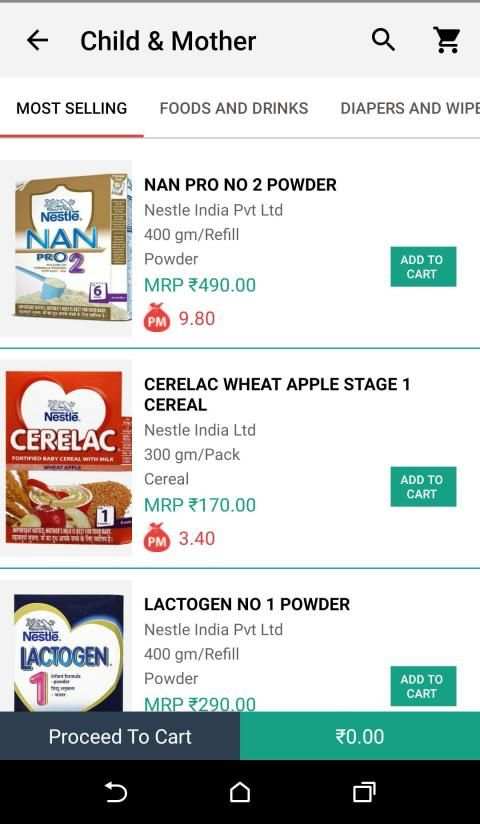Open the Diapers and Wipes tab
The image size is (480, 824).
pos(410,108)
